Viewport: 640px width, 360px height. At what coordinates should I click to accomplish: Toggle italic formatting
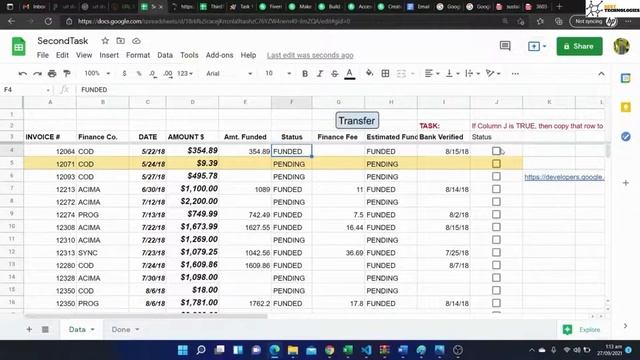tap(320, 73)
